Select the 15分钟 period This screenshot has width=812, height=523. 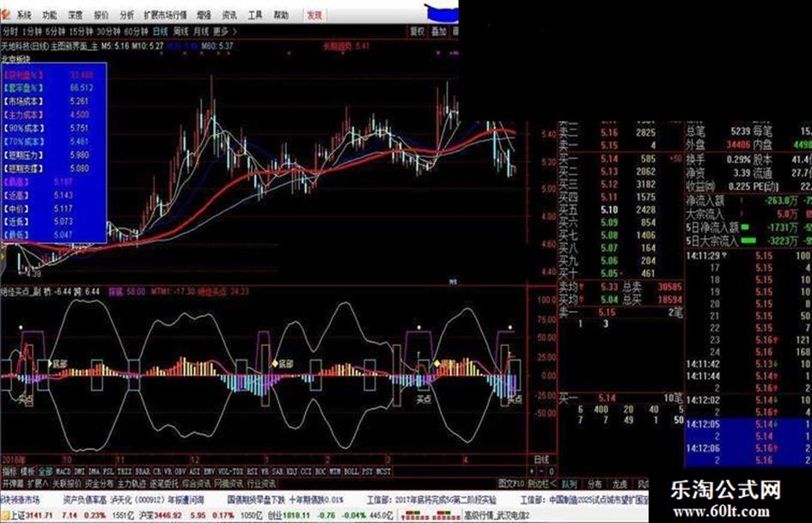82,32
